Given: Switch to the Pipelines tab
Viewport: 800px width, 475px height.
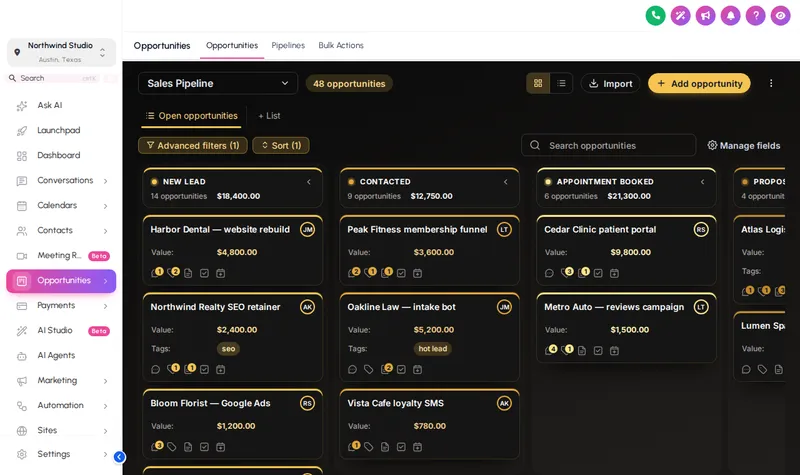Looking at the screenshot, I should (x=288, y=45).
